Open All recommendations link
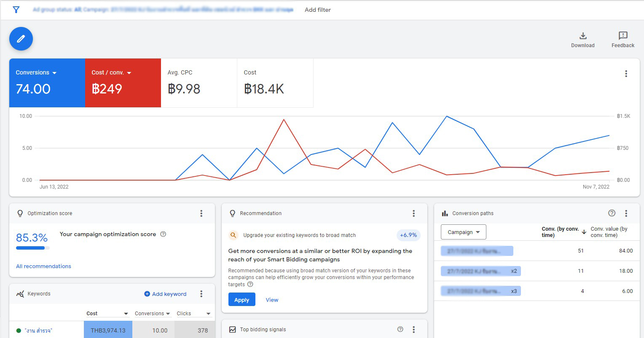The width and height of the screenshot is (644, 338). (43, 266)
